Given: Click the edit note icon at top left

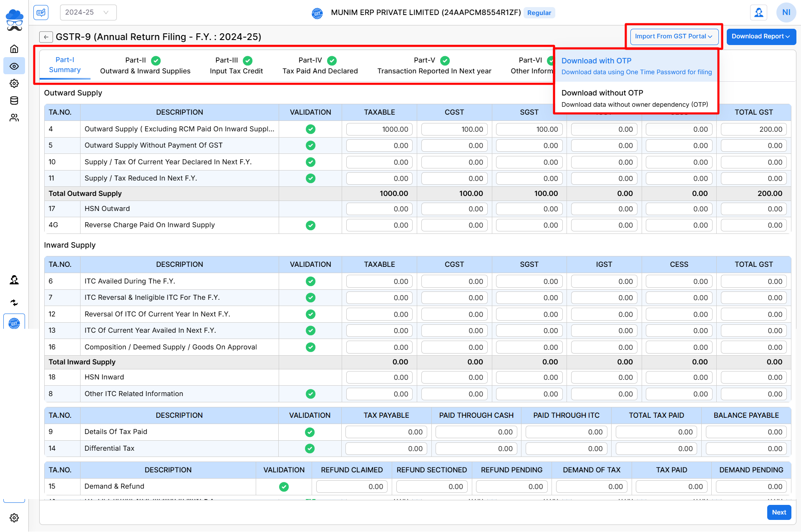Looking at the screenshot, I should tap(41, 13).
